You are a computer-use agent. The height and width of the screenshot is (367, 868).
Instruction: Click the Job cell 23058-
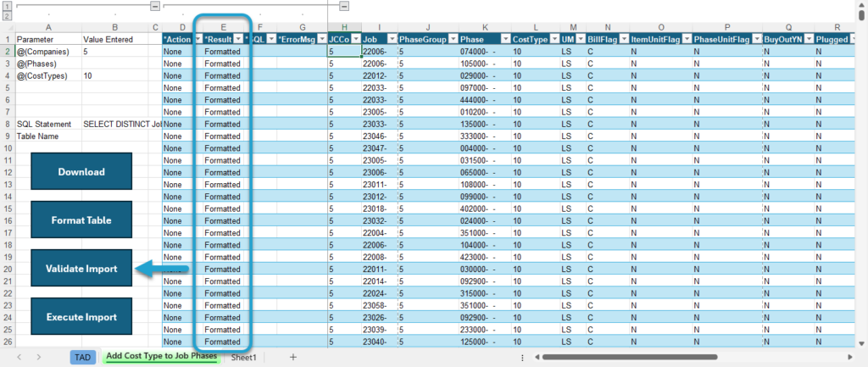(x=379, y=305)
